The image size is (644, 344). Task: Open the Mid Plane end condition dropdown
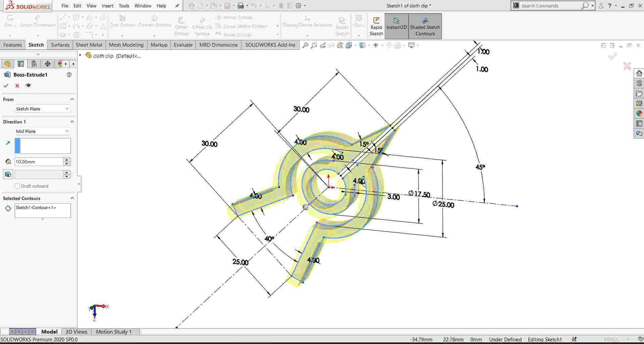tap(43, 131)
